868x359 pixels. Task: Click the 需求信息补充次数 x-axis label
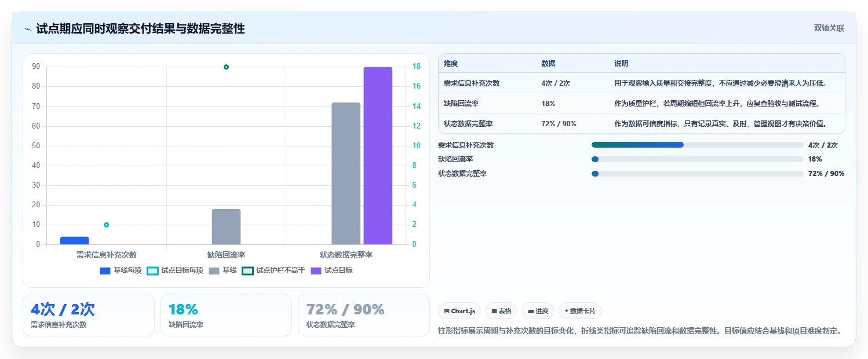107,255
